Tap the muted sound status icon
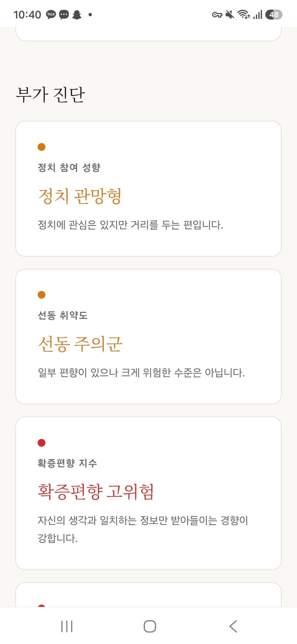This screenshot has width=297, height=644. [x=230, y=15]
